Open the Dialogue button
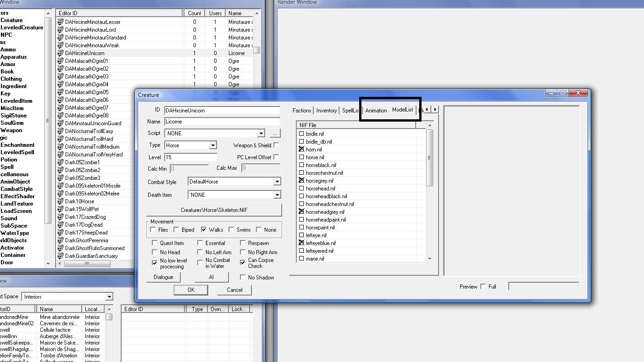644x362 pixels. tap(163, 277)
